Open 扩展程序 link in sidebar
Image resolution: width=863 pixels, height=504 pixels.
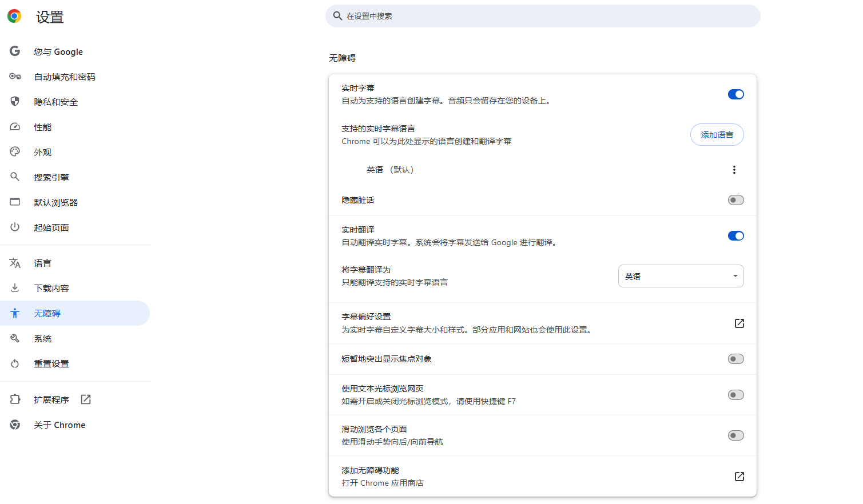click(x=75, y=399)
